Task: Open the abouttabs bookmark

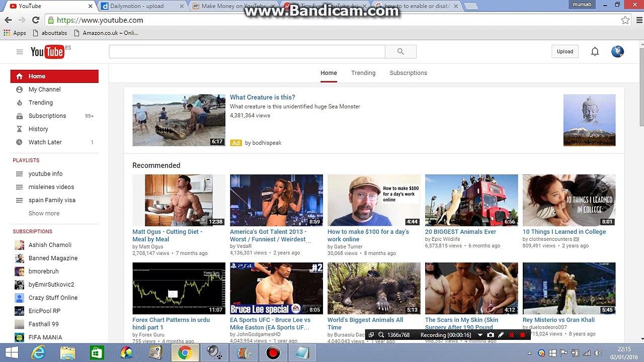Action: (x=49, y=33)
